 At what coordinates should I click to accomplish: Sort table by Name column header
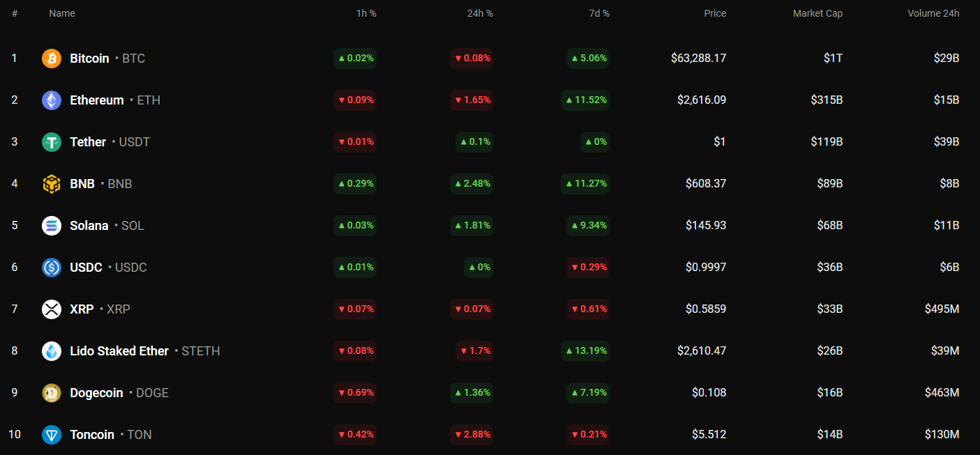(x=62, y=13)
